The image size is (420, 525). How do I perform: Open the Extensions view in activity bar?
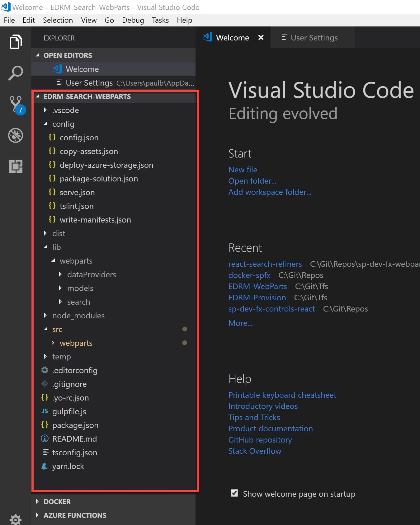[16, 166]
